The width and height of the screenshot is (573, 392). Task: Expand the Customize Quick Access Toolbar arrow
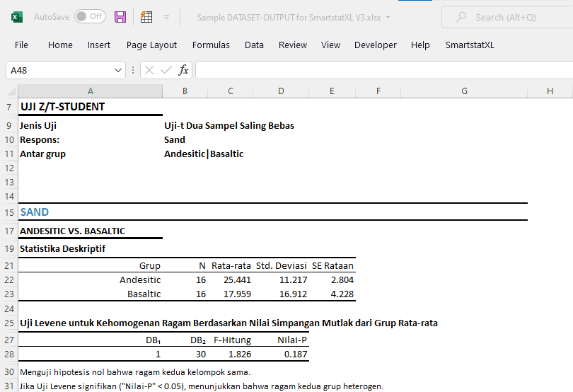pos(166,16)
